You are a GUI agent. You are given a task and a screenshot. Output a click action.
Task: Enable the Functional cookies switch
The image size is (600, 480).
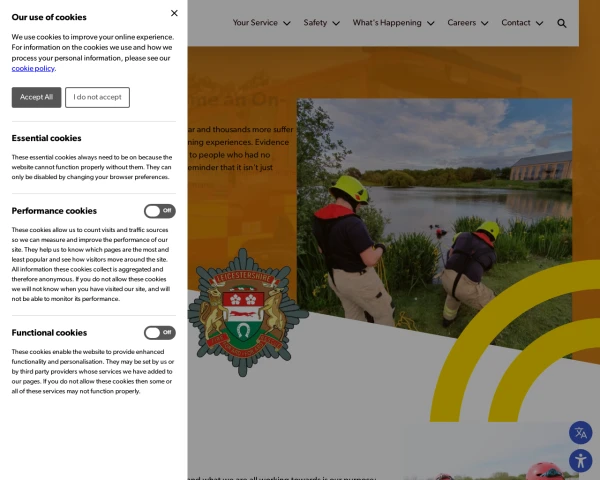point(159,333)
